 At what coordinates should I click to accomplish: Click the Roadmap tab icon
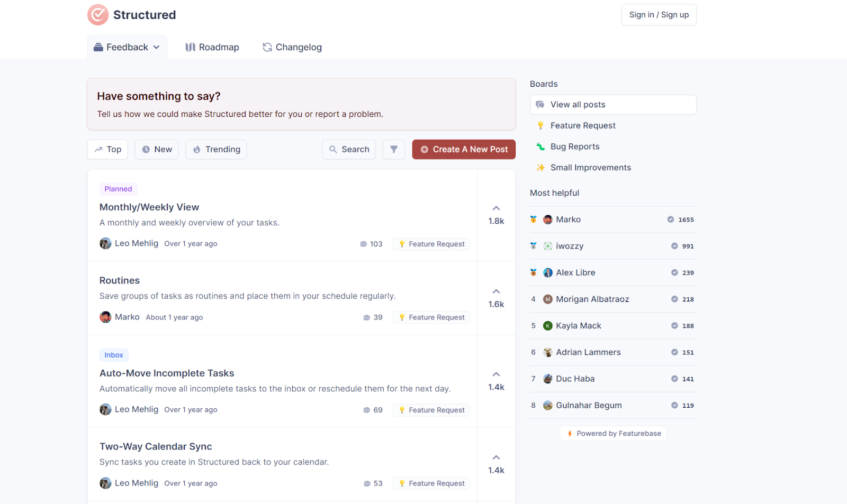click(191, 47)
